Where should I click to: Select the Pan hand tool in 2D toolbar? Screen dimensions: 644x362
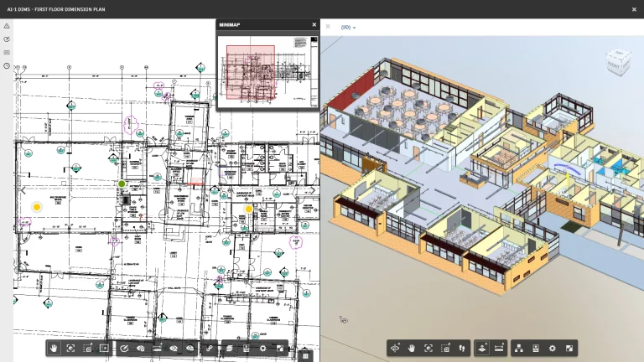click(55, 348)
